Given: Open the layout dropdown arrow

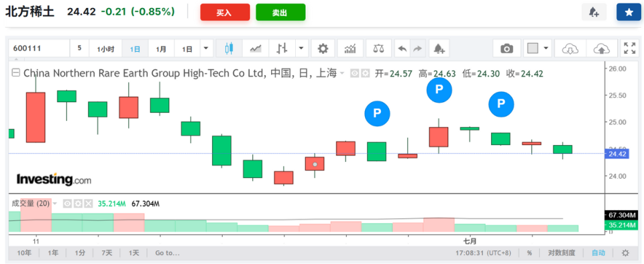Looking at the screenshot, I should (546, 48).
